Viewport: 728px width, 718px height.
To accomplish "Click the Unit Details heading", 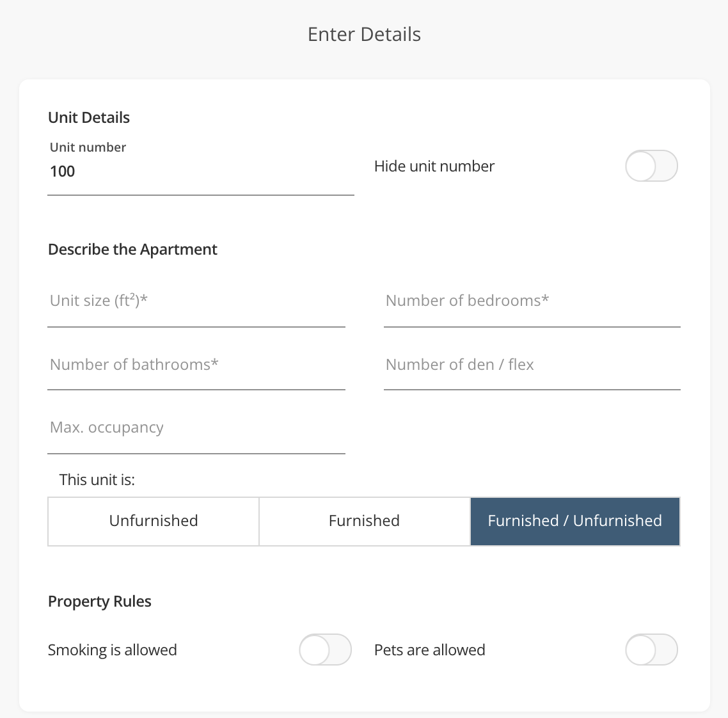I will (x=88, y=117).
